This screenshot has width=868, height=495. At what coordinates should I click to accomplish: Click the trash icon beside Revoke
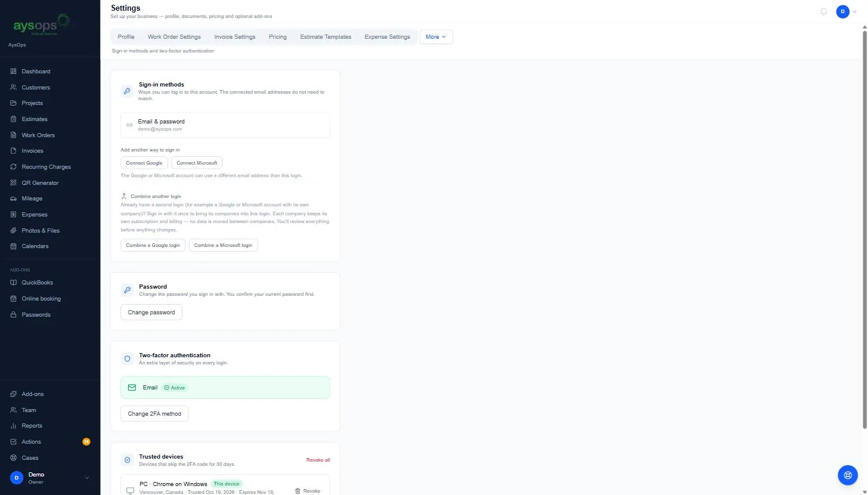pos(297,491)
